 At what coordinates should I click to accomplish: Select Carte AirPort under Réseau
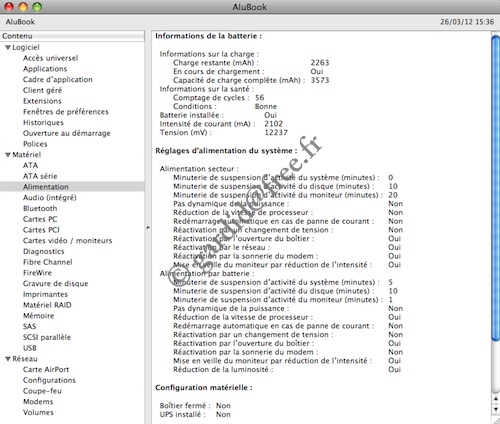pos(46,370)
